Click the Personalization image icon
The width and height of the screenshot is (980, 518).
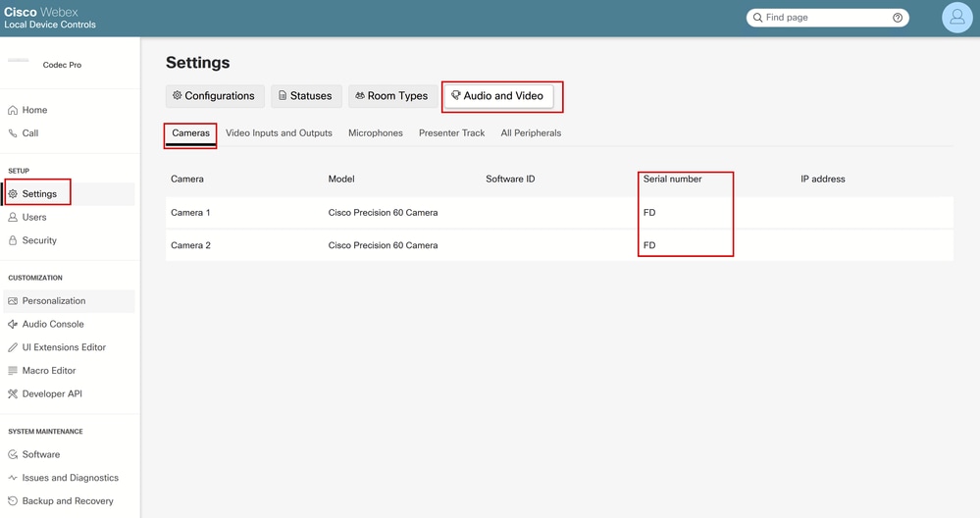point(13,300)
